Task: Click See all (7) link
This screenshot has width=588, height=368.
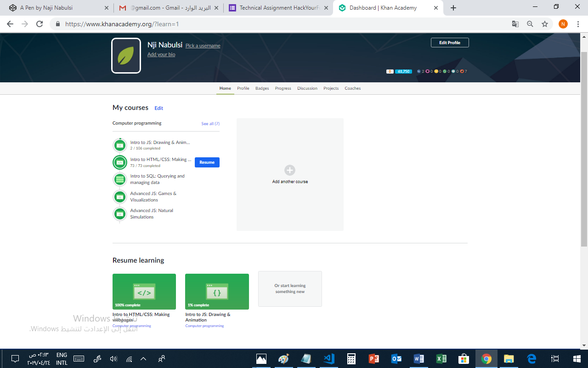Action: coord(210,124)
